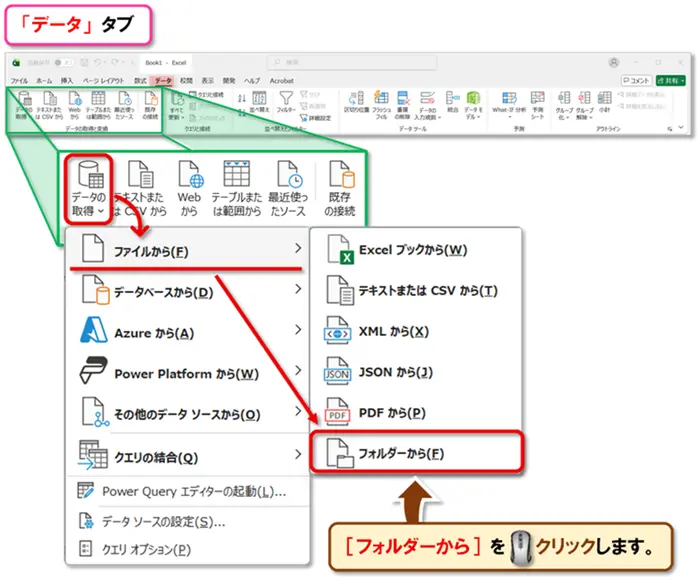Screen dimensions: 700x582
Task: Click the Undo icon in title bar
Action: pos(98,62)
